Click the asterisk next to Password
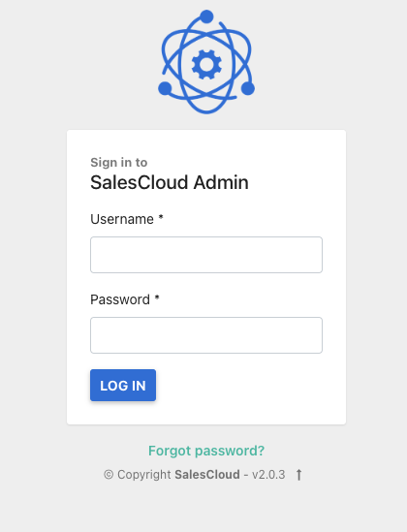 (157, 297)
